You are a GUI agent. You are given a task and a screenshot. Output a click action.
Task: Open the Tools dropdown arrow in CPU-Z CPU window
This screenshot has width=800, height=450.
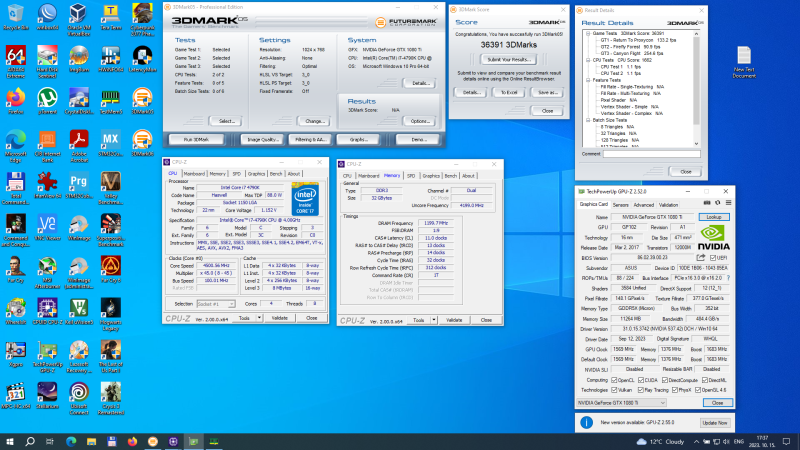pos(259,318)
